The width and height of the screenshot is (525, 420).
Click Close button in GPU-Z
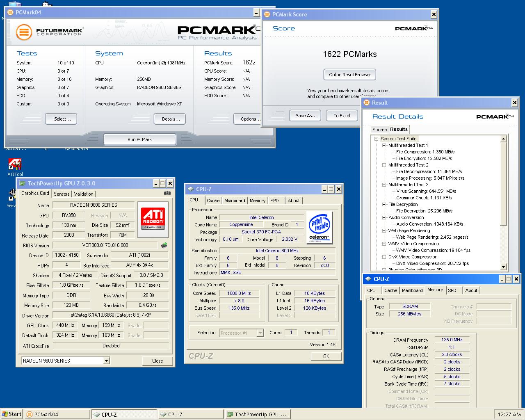point(157,361)
